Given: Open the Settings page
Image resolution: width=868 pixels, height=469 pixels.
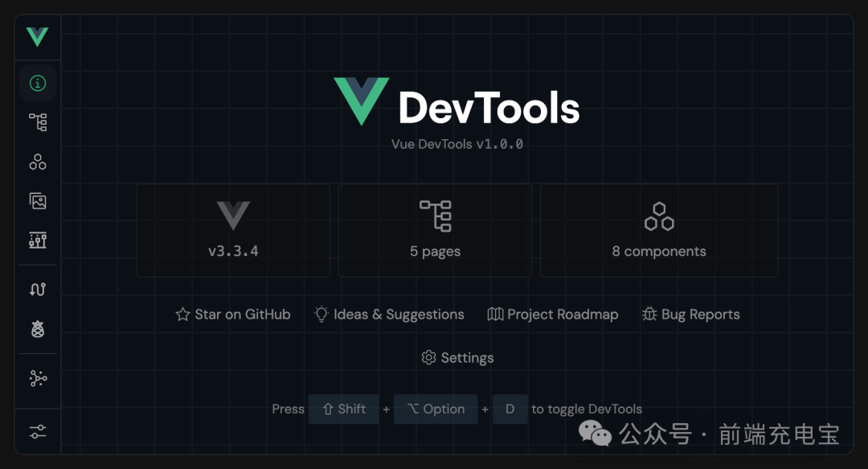Looking at the screenshot, I should click(457, 357).
